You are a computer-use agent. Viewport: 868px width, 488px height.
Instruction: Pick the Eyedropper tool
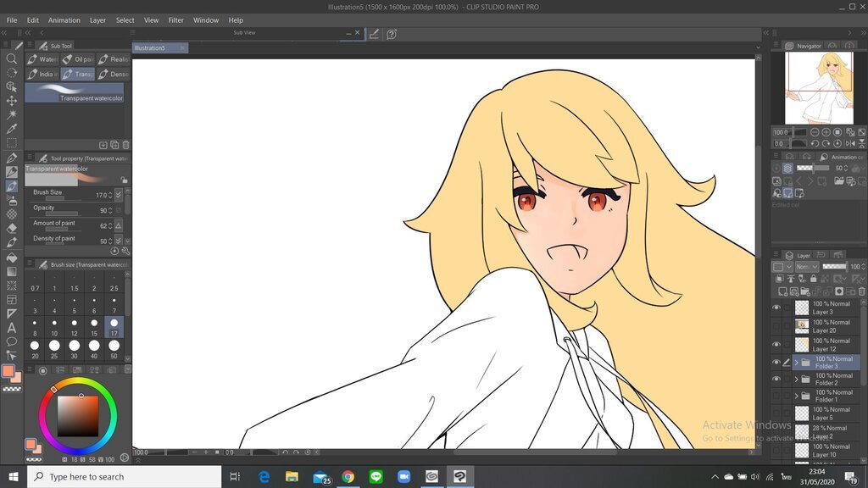(x=12, y=129)
